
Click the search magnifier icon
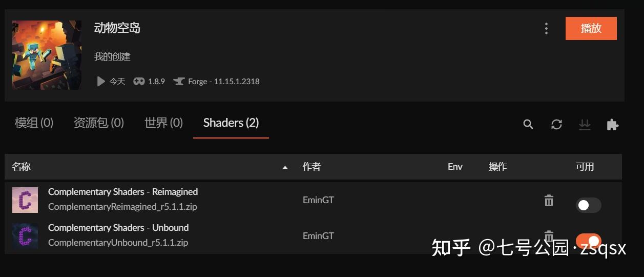click(x=528, y=124)
